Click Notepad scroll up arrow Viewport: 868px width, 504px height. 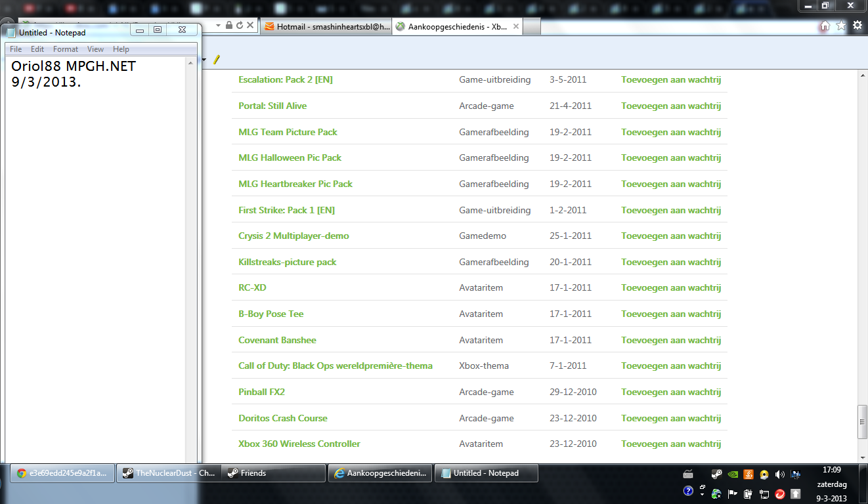(190, 62)
